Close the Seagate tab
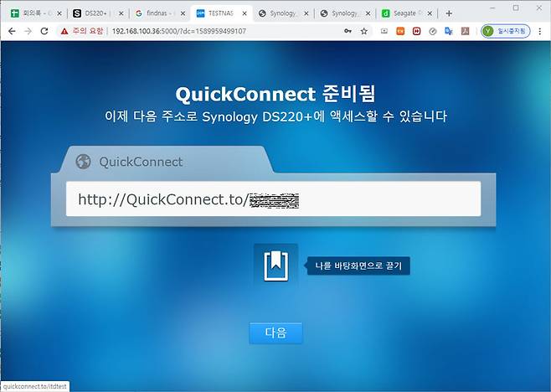The image size is (551, 392). 430,13
